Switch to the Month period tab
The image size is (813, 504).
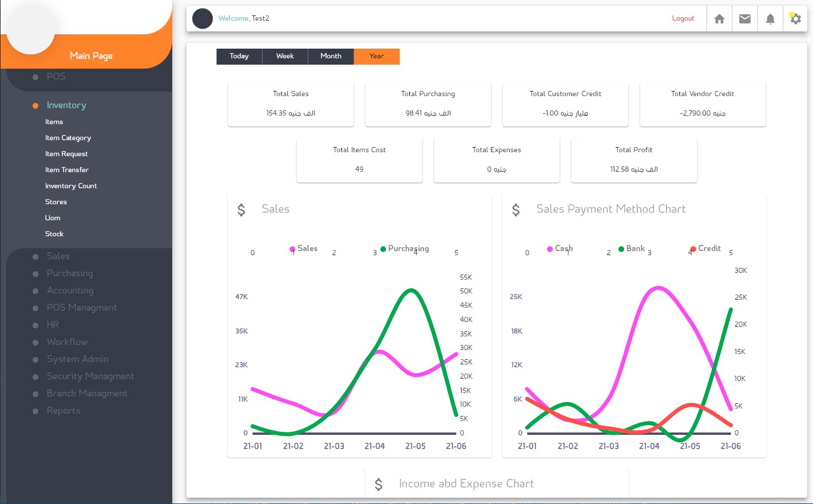(331, 56)
